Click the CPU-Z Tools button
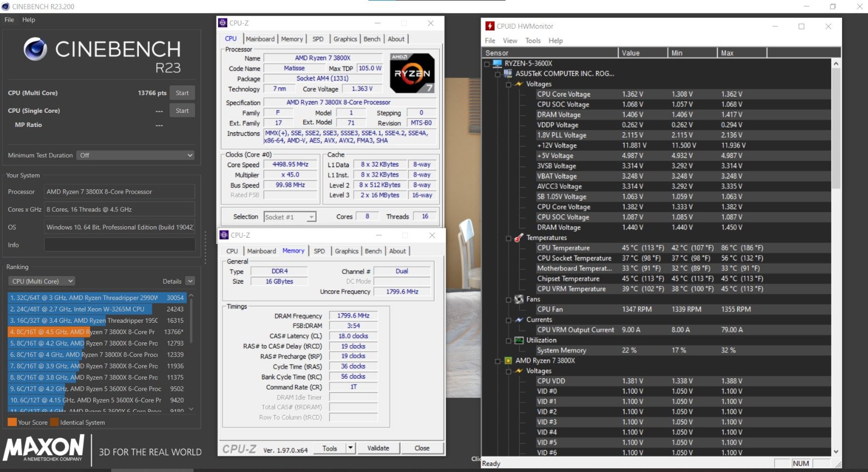The image size is (868, 472). (x=330, y=448)
